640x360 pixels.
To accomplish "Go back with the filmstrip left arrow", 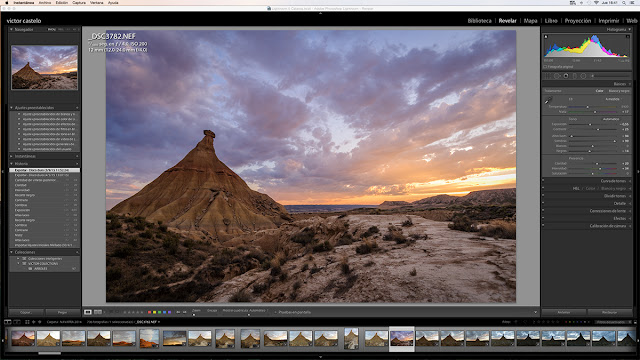I will click(x=33, y=322).
